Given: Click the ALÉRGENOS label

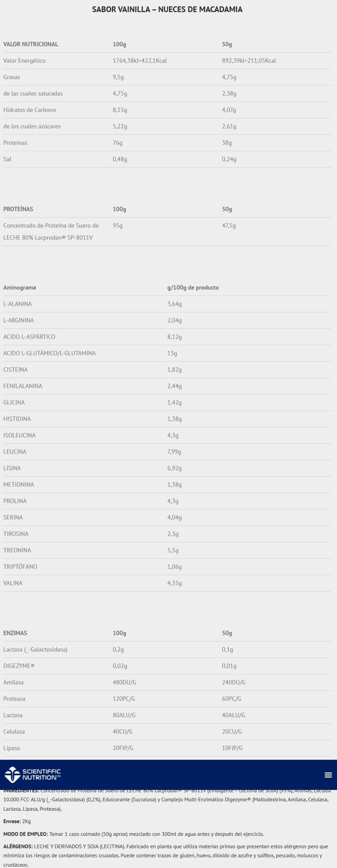Looking at the screenshot, I should pyautogui.click(x=18, y=846).
